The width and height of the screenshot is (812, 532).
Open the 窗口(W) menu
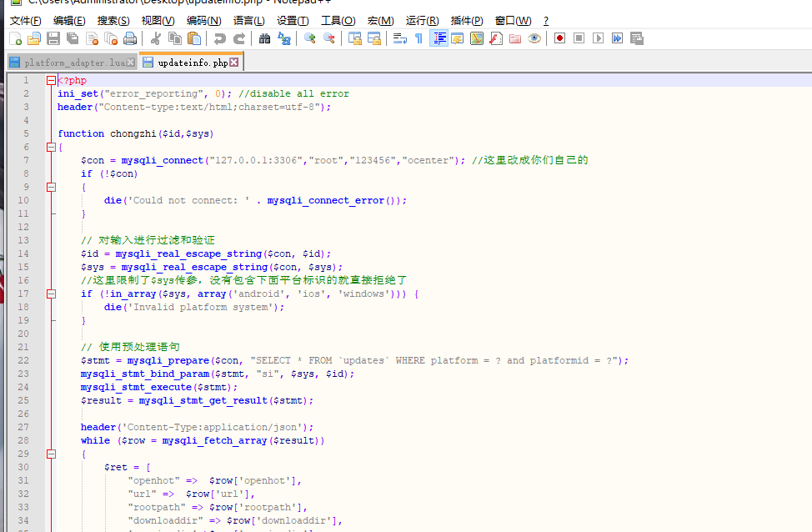click(514, 21)
